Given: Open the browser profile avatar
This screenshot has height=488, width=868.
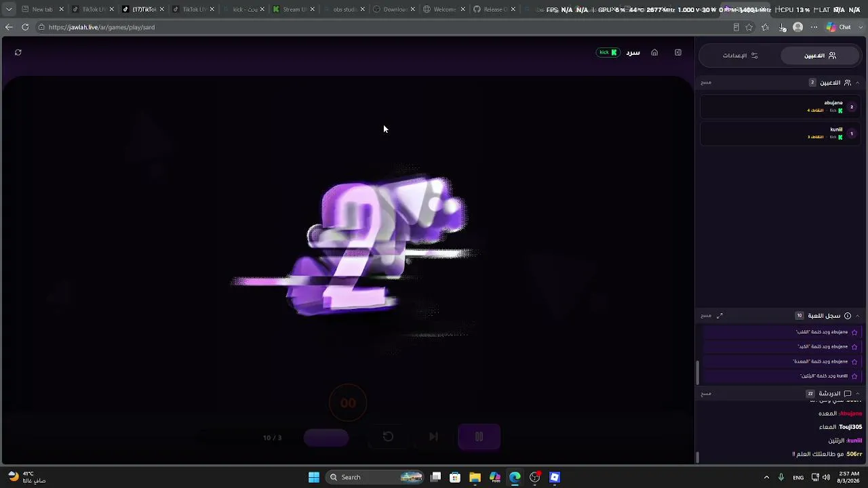Looking at the screenshot, I should (x=798, y=27).
